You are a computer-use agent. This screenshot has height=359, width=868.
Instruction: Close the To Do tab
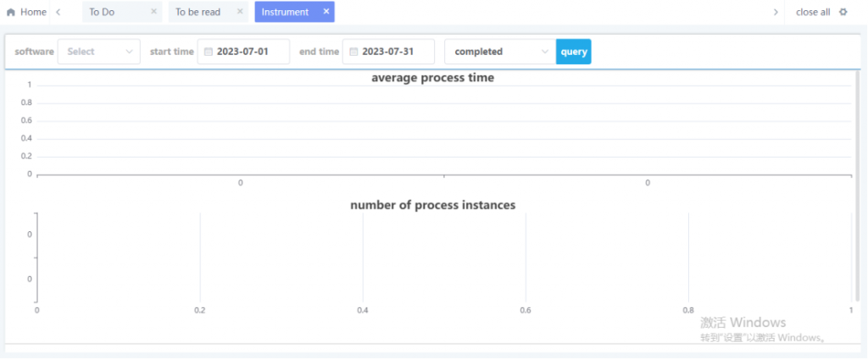pos(153,12)
